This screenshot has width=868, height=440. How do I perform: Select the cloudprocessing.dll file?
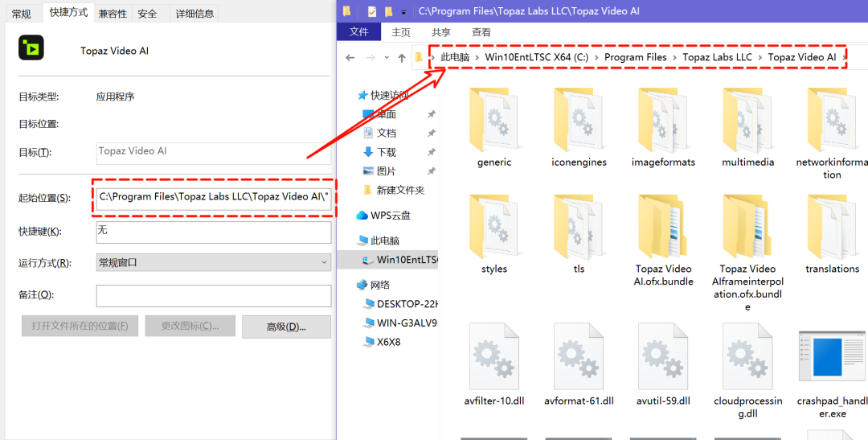(748, 372)
